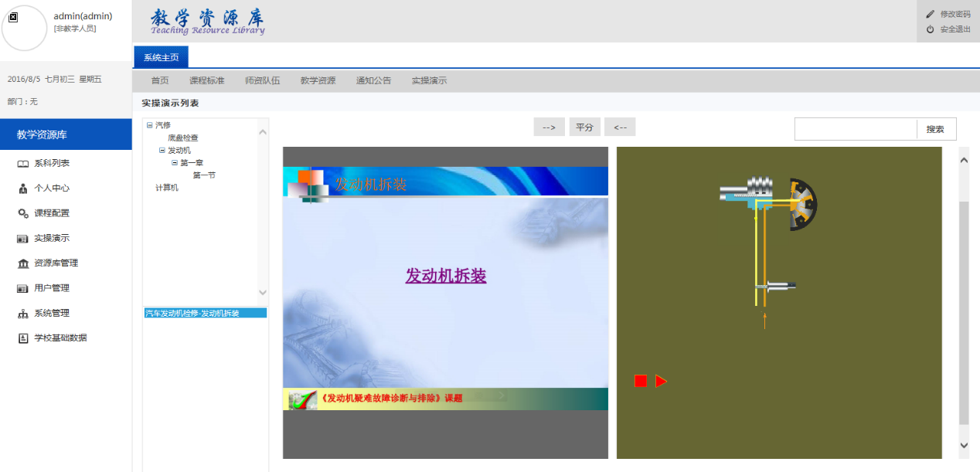980x472 pixels.
Task: Collapse the 汽修 tree node
Action: 150,125
